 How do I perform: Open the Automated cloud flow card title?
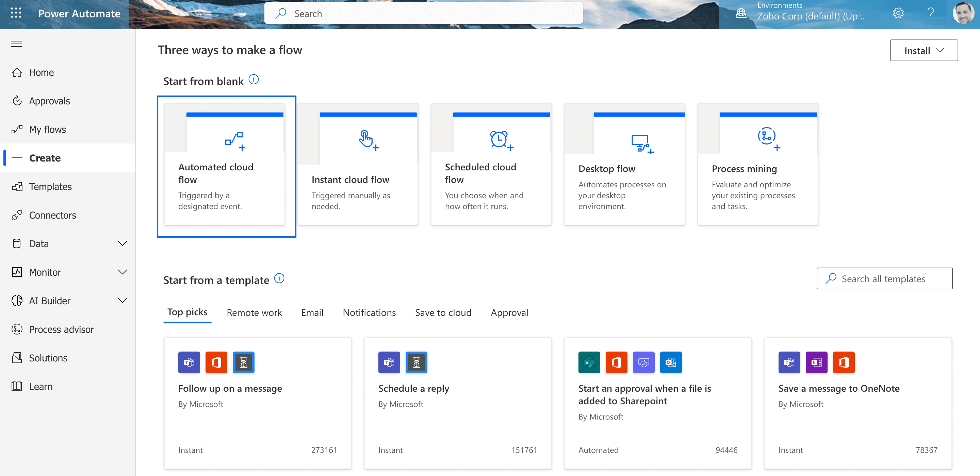[x=216, y=173]
